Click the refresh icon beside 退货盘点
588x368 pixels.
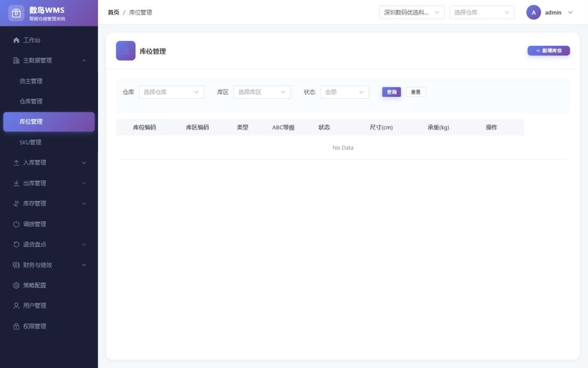16,245
